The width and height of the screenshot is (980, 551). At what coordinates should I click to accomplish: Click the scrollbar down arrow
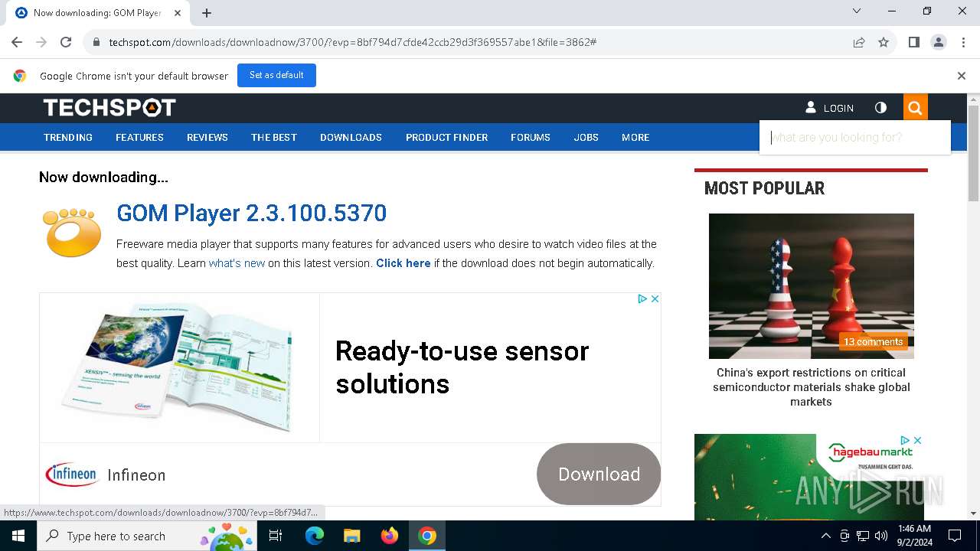point(973,514)
